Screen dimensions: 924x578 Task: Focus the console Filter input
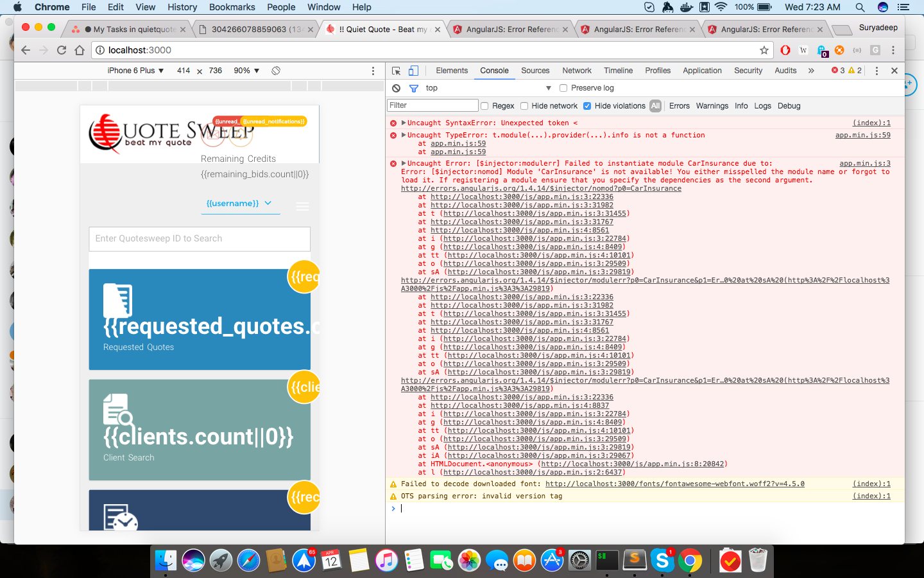tap(432, 105)
